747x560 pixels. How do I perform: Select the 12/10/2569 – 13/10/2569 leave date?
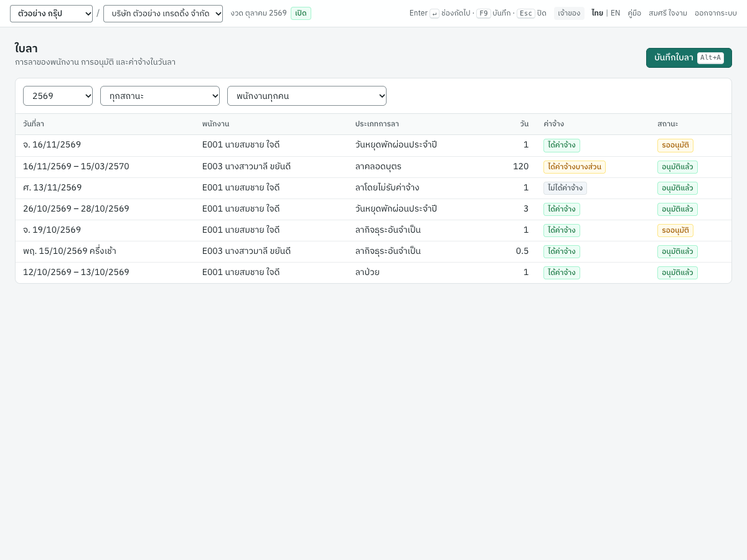(76, 272)
